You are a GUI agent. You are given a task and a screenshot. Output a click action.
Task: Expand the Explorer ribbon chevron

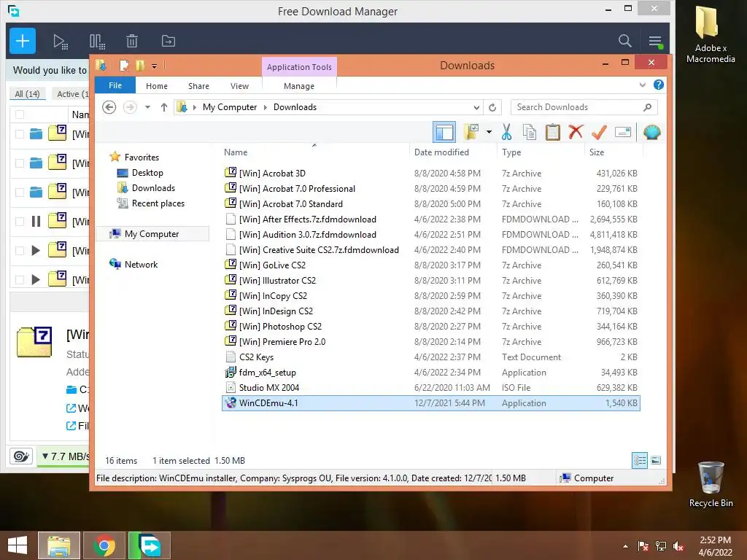(642, 85)
